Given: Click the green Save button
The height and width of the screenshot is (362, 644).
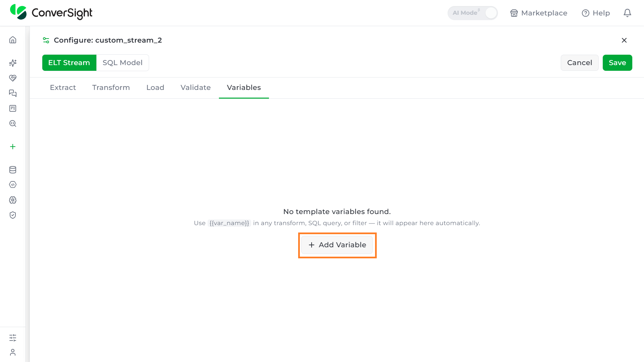Looking at the screenshot, I should (x=617, y=63).
